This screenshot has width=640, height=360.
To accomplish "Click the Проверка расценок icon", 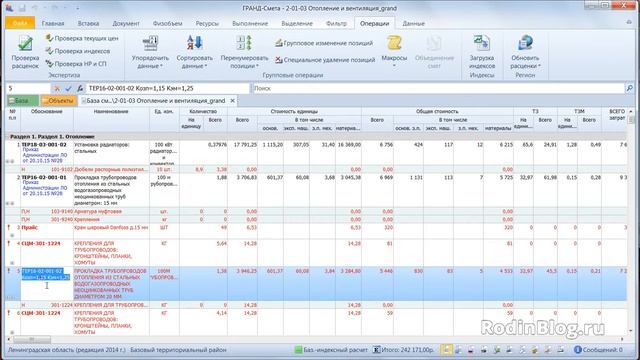I will pyautogui.click(x=25, y=44).
